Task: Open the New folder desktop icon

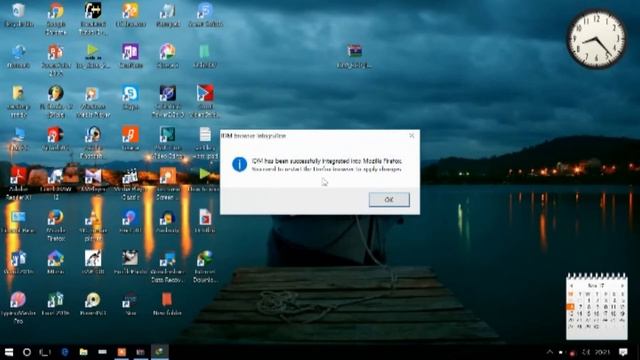Action: pyautogui.click(x=167, y=304)
